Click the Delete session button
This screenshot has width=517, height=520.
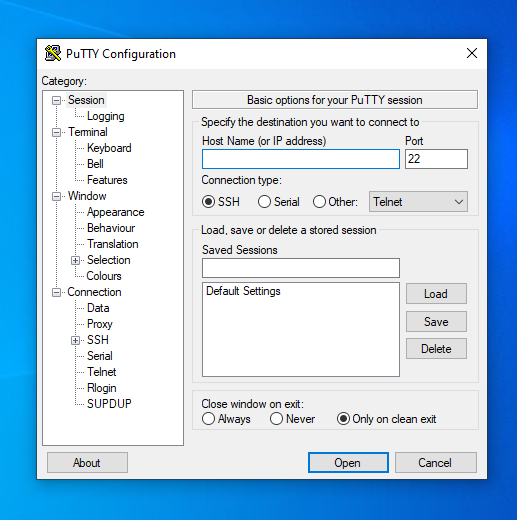[x=436, y=349]
